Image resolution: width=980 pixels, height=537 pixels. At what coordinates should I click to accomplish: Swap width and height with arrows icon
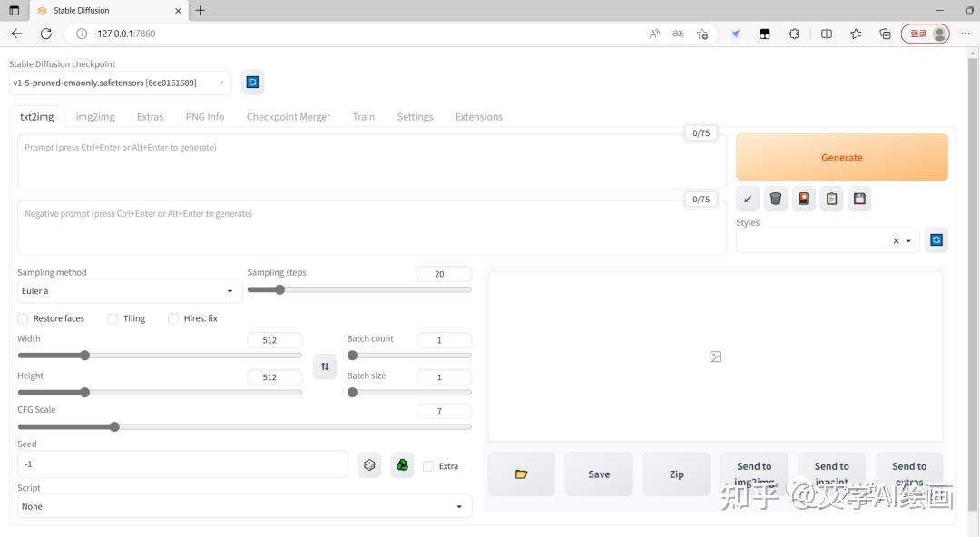coord(325,366)
